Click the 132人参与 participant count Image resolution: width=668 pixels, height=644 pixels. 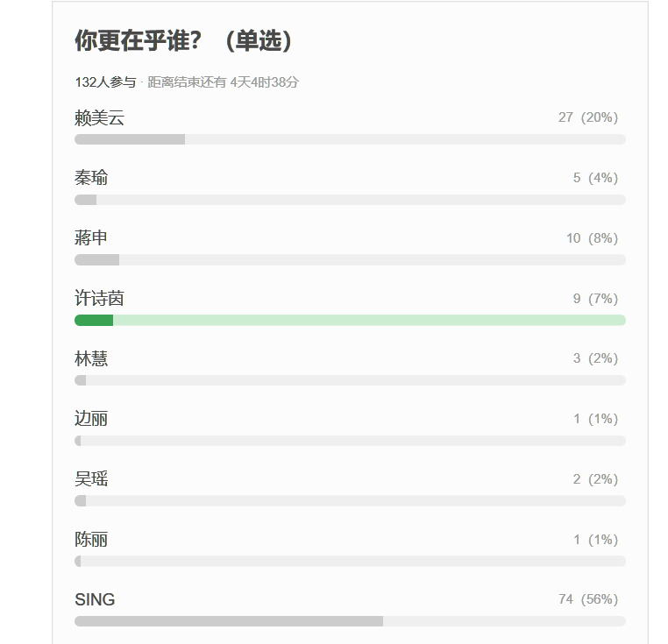[106, 82]
